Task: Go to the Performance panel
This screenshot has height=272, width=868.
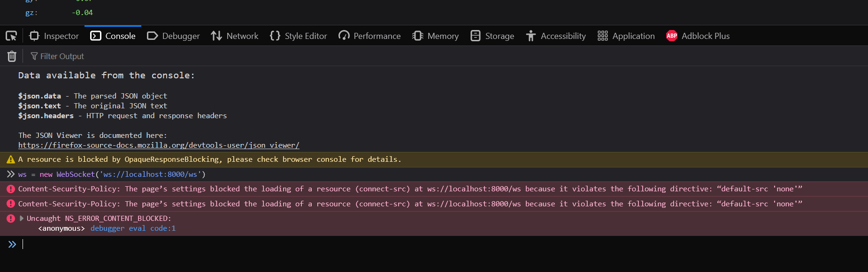Action: pyautogui.click(x=369, y=36)
